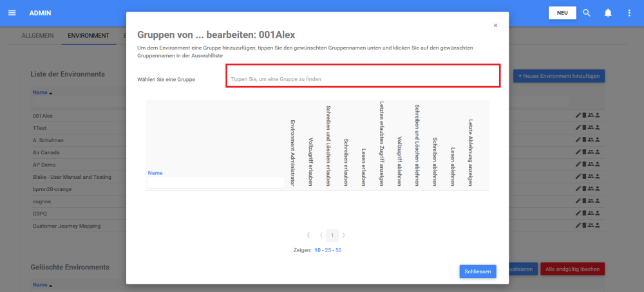This screenshot has height=292, width=644.
Task: Go to the next page arrow
Action: 343,235
